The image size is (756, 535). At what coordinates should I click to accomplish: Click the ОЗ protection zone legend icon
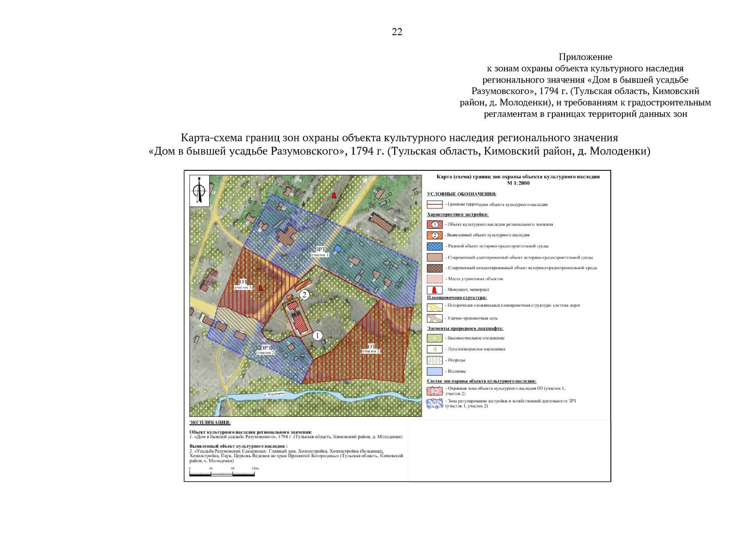[434, 391]
